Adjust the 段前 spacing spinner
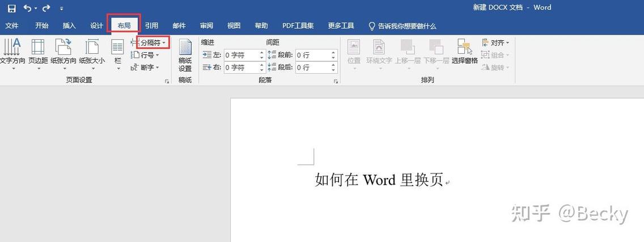 pyautogui.click(x=333, y=55)
